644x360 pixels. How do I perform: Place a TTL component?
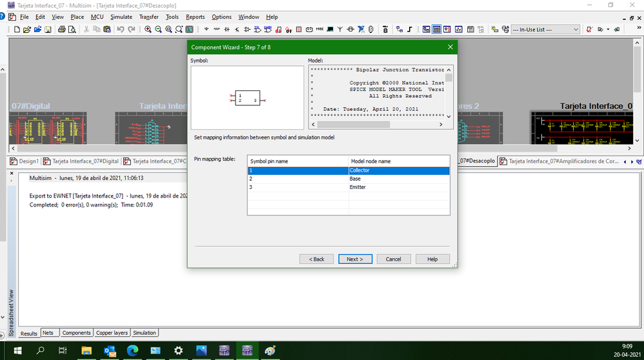tap(257, 30)
